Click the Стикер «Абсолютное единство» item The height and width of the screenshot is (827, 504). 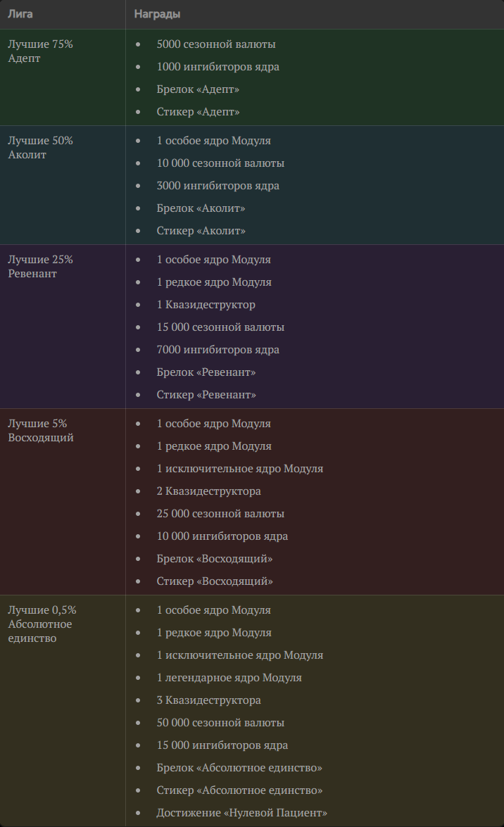239,790
